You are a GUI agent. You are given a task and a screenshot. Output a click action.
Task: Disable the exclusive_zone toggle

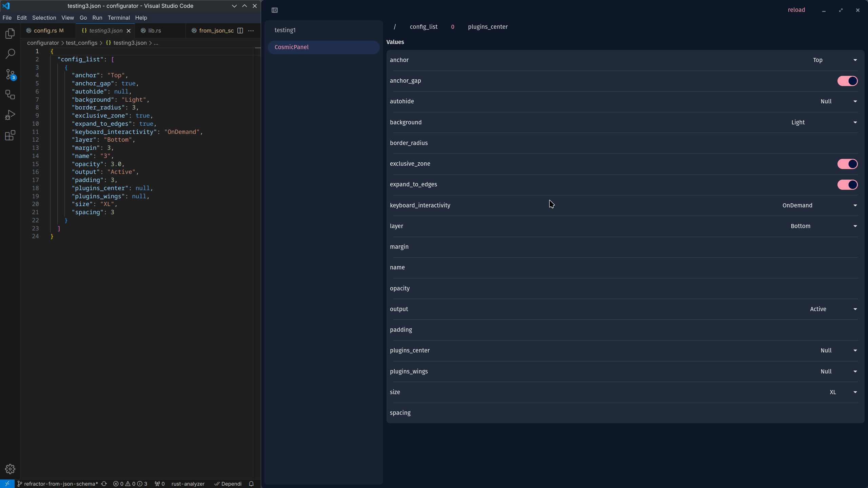(x=847, y=164)
